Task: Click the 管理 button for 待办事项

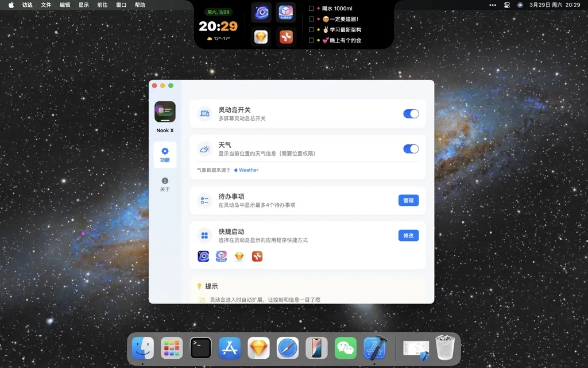Action: pos(408,201)
